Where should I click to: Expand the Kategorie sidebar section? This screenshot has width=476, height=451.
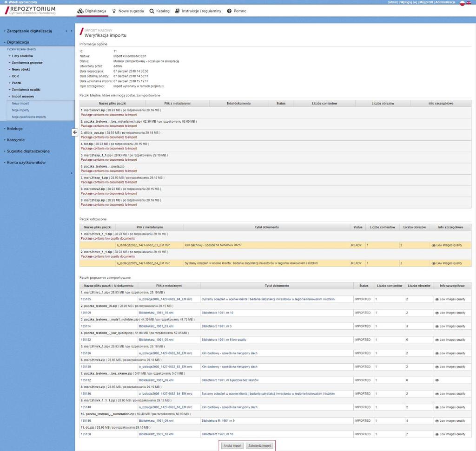[x=15, y=140]
